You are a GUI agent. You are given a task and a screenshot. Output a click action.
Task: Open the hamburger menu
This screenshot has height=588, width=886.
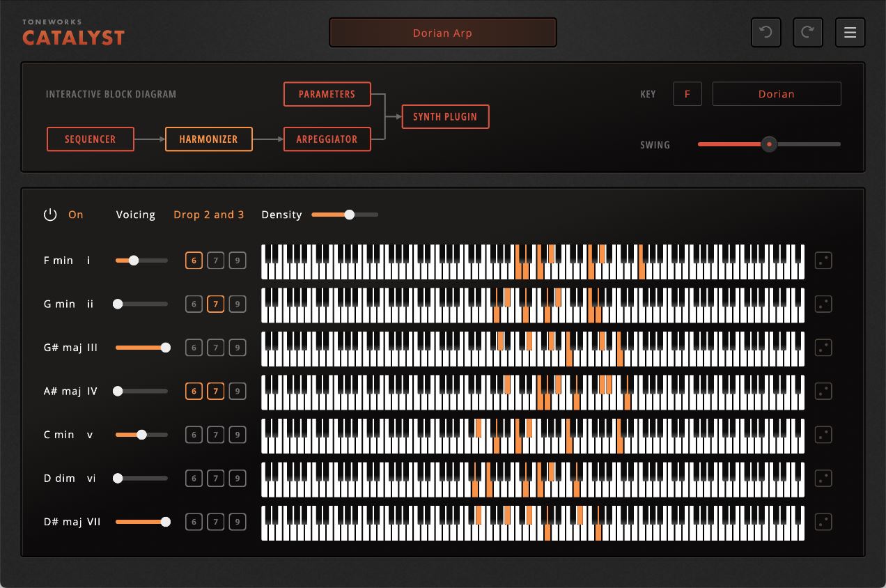click(850, 33)
